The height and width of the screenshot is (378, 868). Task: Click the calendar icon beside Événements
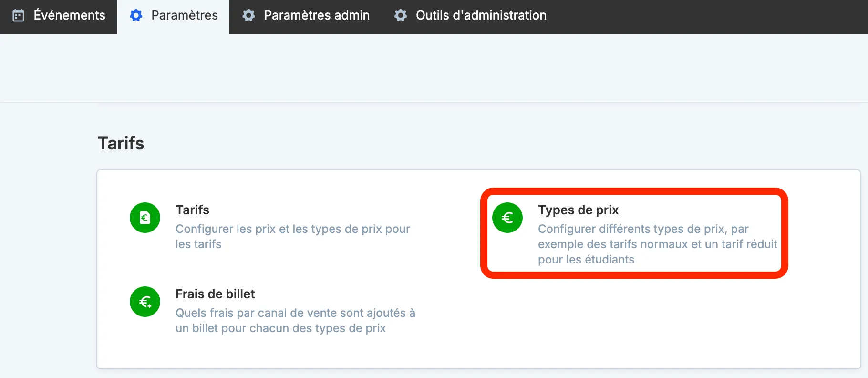[x=18, y=16]
